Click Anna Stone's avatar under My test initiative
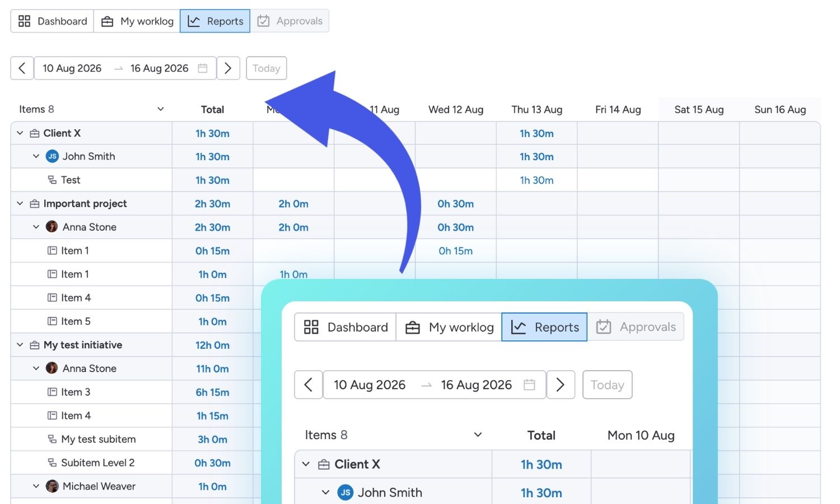The width and height of the screenshot is (840, 504). (52, 368)
